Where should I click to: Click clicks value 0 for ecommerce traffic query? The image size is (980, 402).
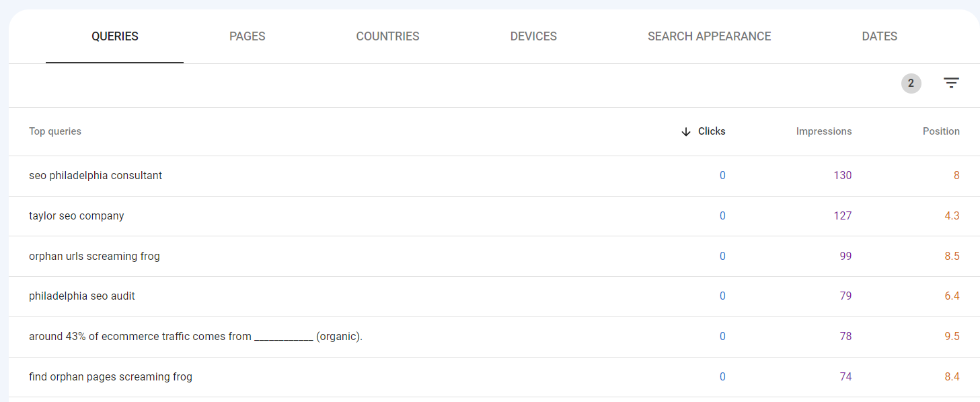[722, 336]
